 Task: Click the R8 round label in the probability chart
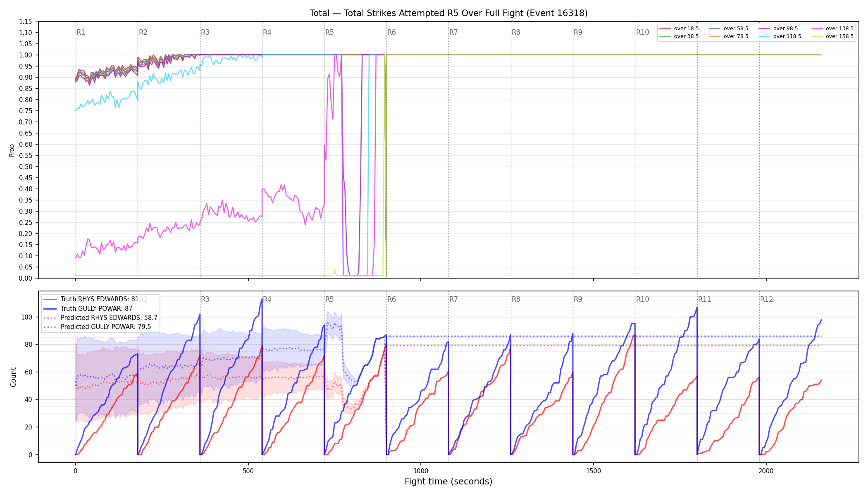[516, 32]
